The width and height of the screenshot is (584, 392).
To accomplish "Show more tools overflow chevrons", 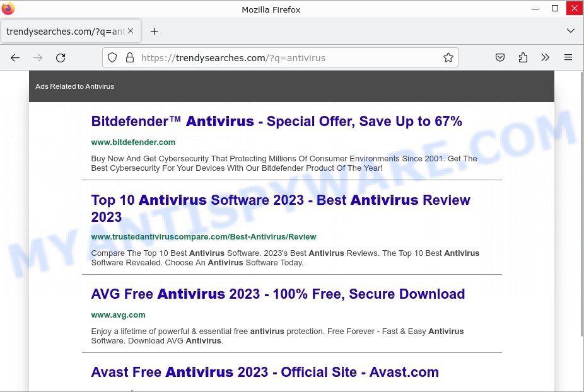I will click(x=546, y=57).
